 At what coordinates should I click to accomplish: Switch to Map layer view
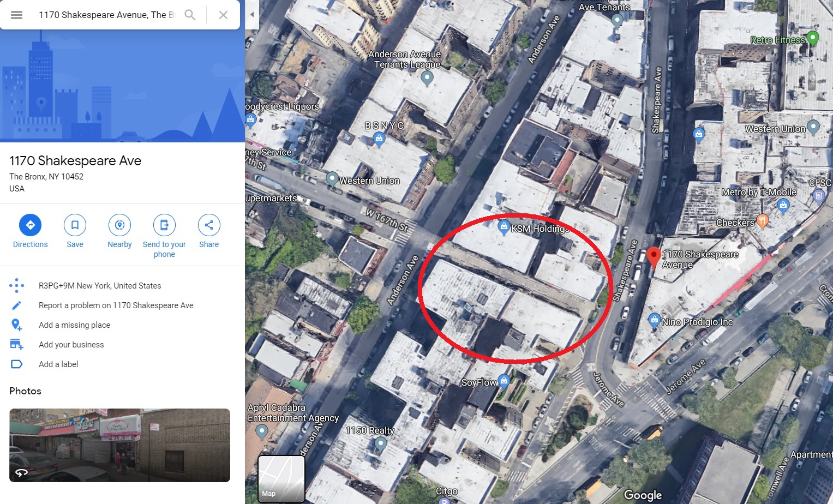click(x=281, y=478)
